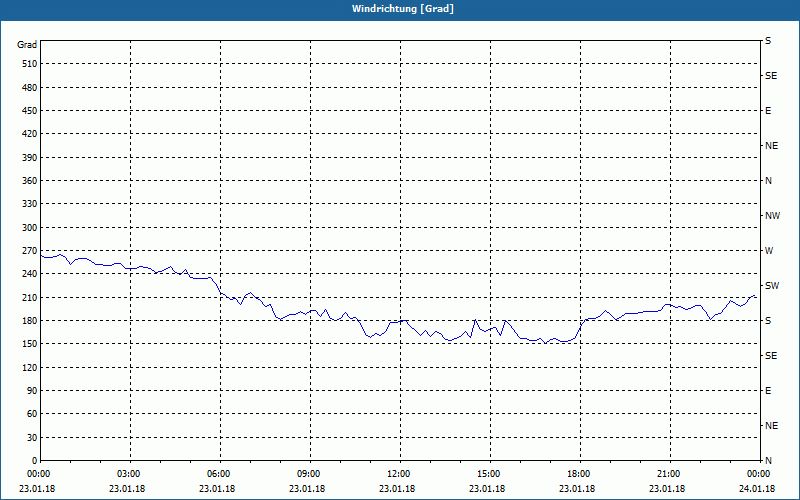Click the 30 degrees axis label

click(x=32, y=438)
